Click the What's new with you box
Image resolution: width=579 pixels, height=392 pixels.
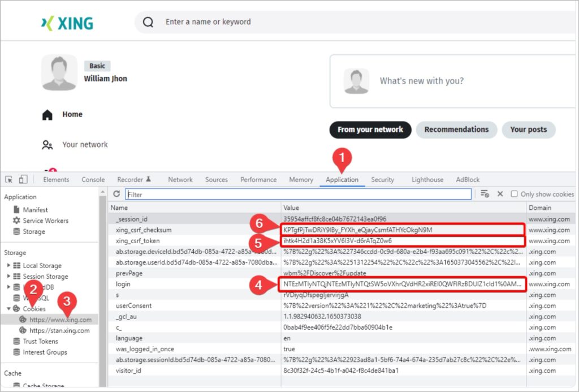point(454,81)
